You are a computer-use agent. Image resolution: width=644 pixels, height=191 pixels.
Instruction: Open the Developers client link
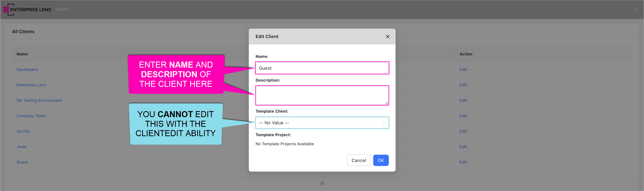(x=27, y=69)
